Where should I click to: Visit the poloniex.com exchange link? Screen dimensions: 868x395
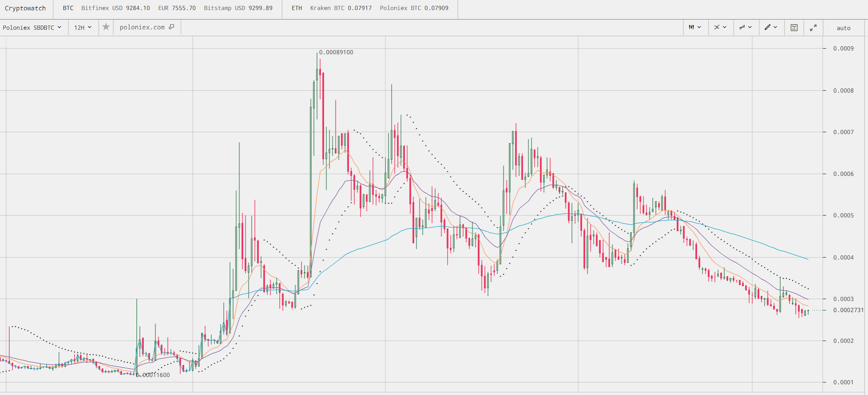147,27
